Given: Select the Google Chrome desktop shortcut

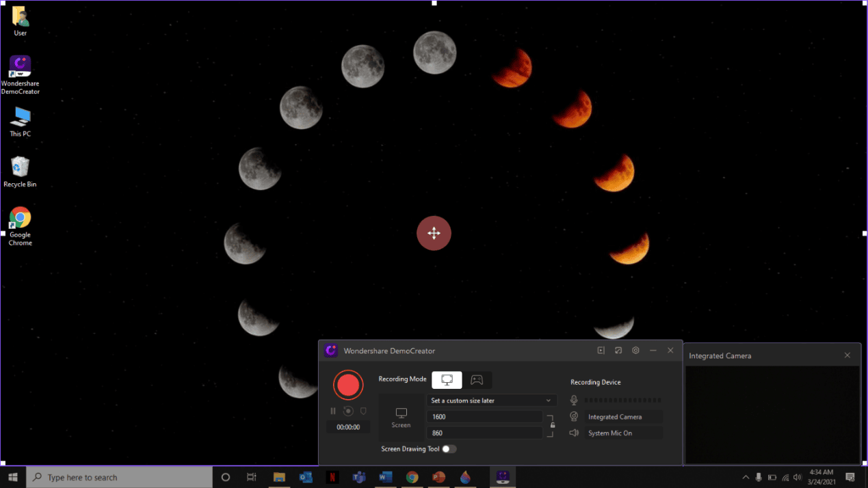Looking at the screenshot, I should click(21, 226).
